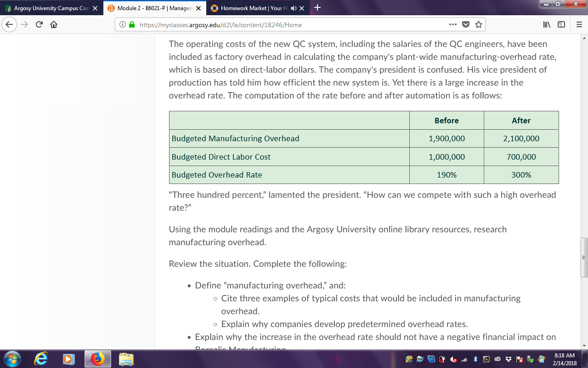This screenshot has height=368, width=588.
Task: Open Windows Media Player from taskbar
Action: coord(68,359)
